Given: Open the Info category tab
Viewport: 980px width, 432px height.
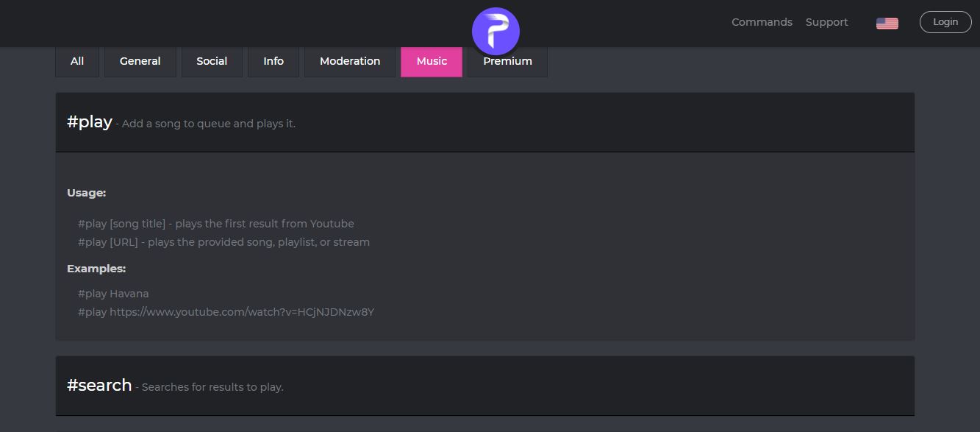Looking at the screenshot, I should coord(273,61).
